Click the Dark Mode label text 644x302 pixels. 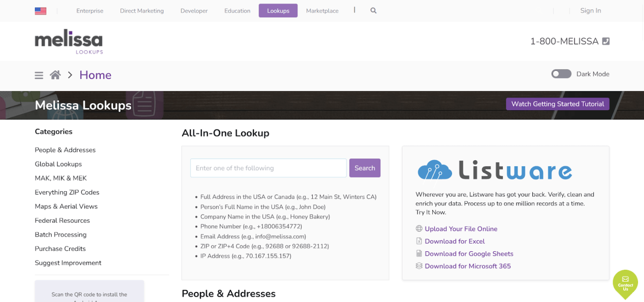pyautogui.click(x=593, y=74)
